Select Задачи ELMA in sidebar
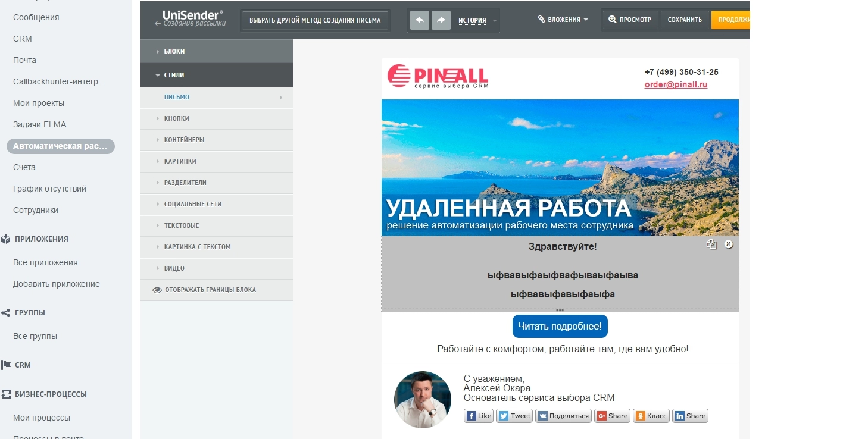The image size is (868, 439). 40,124
